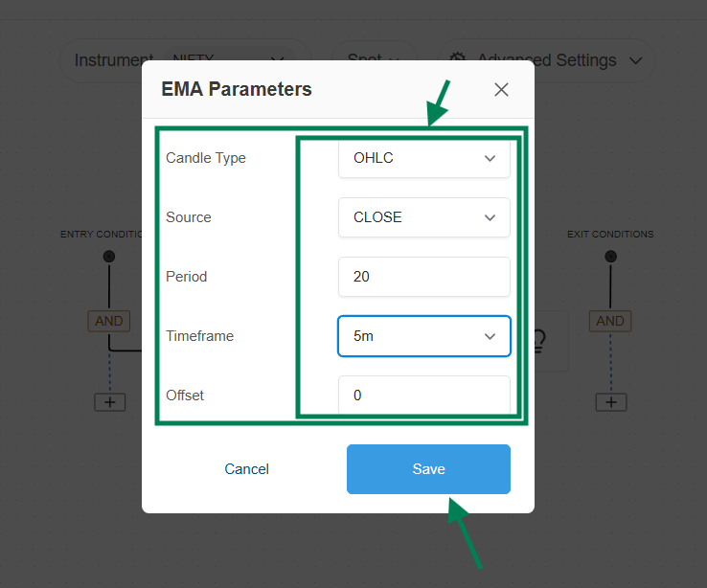
Task: Select the Exit Conditions node dot
Action: tap(611, 257)
